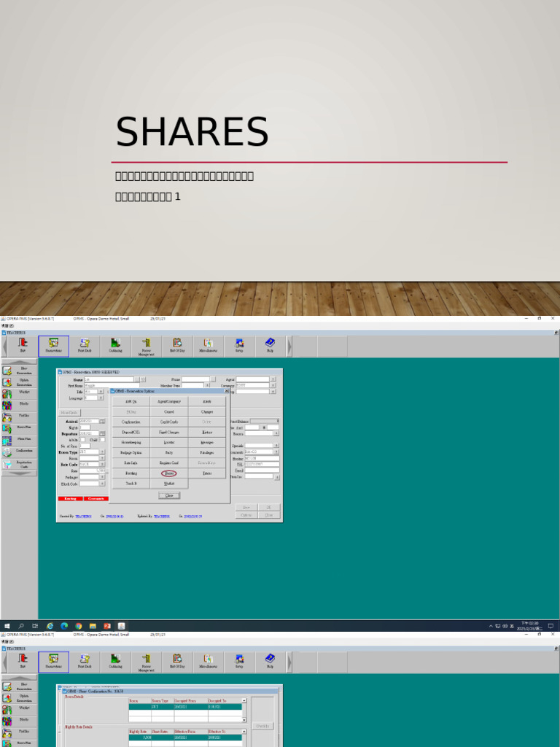Open Microsoft Edge from the taskbar
560x747 pixels.
pos(64,626)
